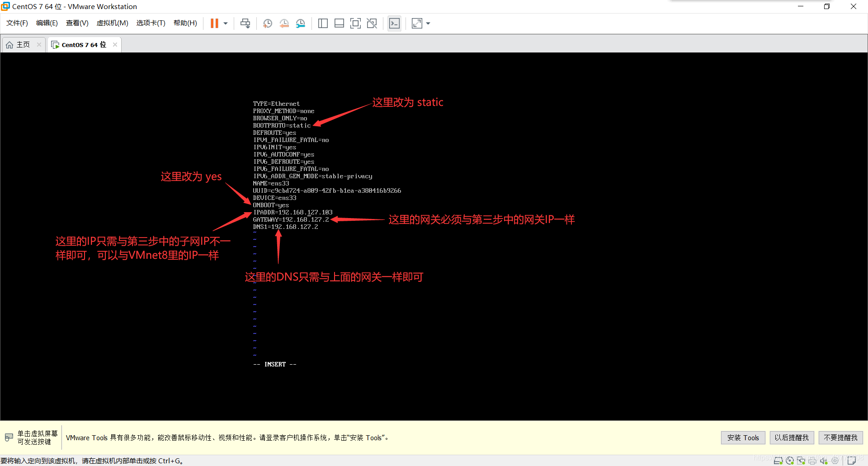Expand the display stretch options dropdown
868x466 pixels.
point(428,23)
